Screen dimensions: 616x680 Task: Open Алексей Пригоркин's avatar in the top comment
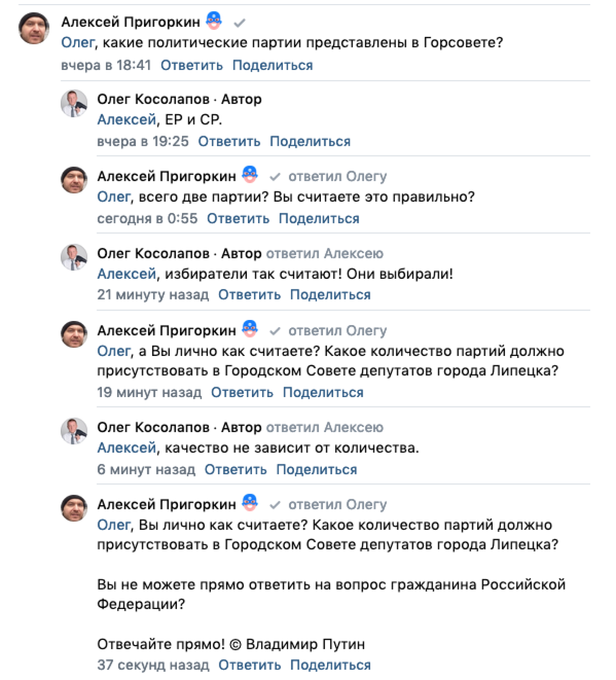click(x=34, y=28)
